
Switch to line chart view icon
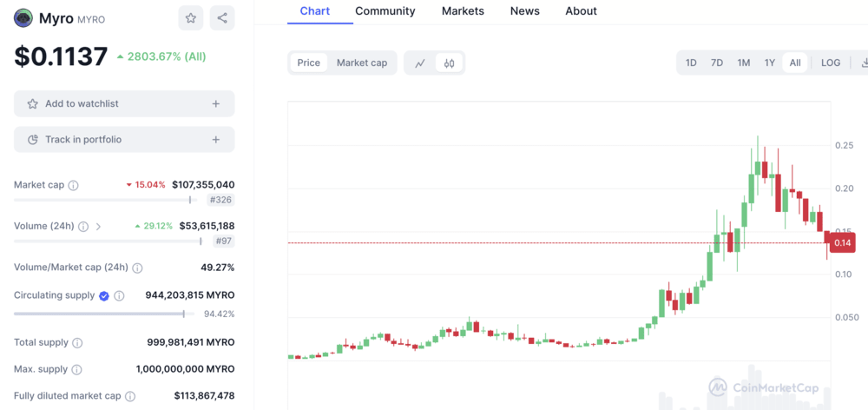coord(420,63)
